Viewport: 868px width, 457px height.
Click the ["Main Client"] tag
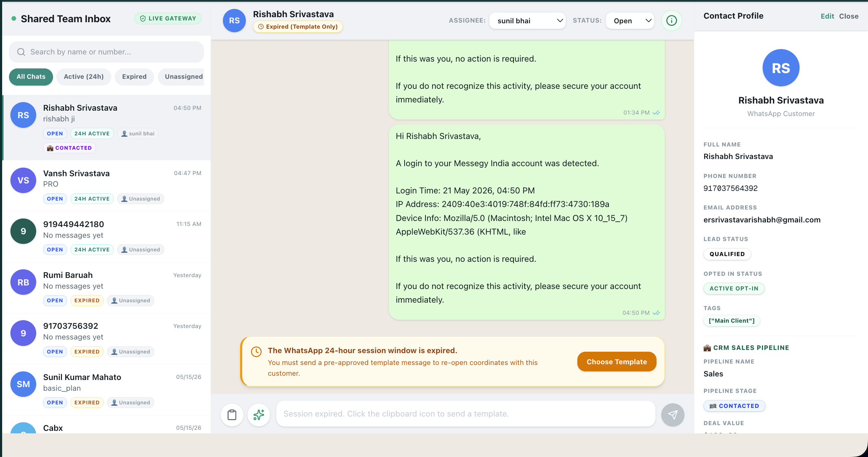pos(731,321)
